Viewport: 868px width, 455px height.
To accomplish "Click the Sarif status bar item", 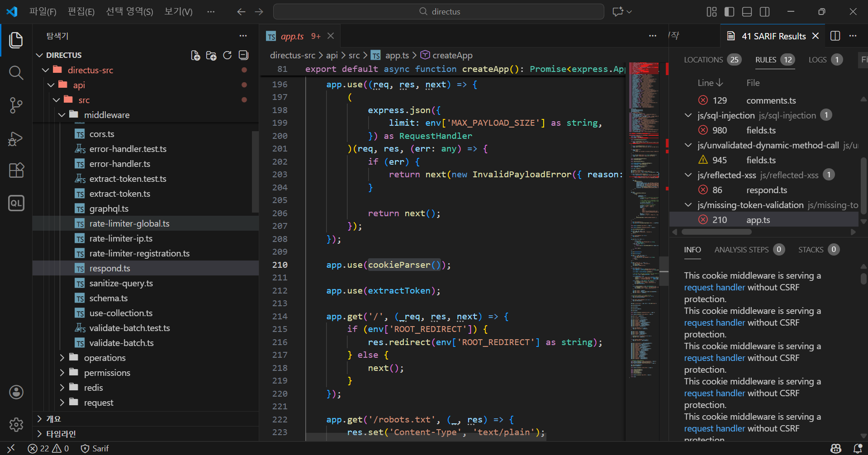I will tap(95, 448).
